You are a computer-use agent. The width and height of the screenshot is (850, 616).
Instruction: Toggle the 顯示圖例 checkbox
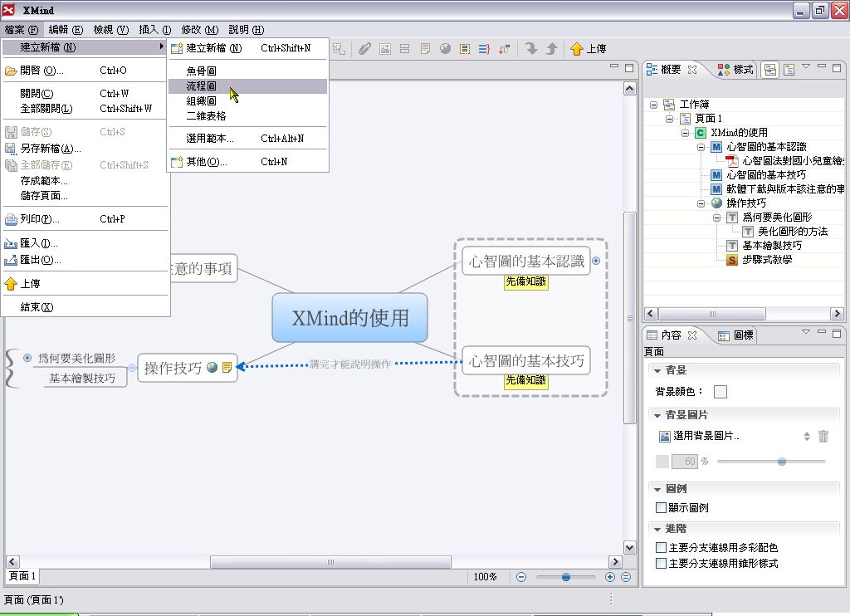pyautogui.click(x=661, y=507)
